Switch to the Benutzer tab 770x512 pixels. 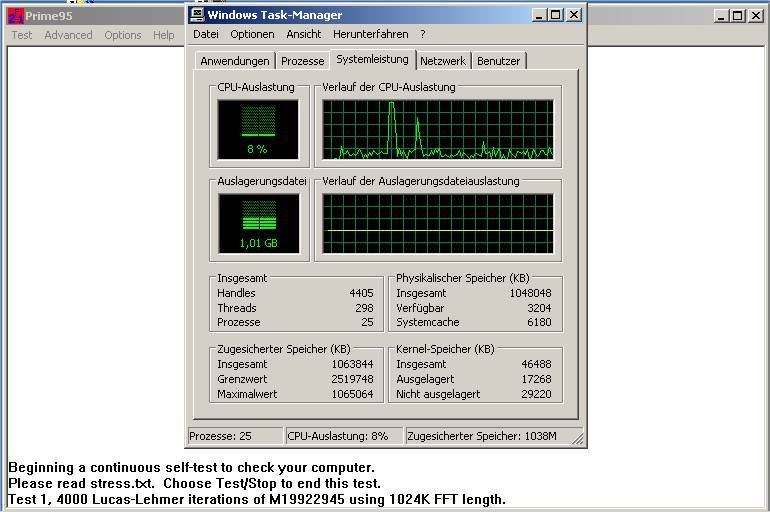tap(498, 61)
